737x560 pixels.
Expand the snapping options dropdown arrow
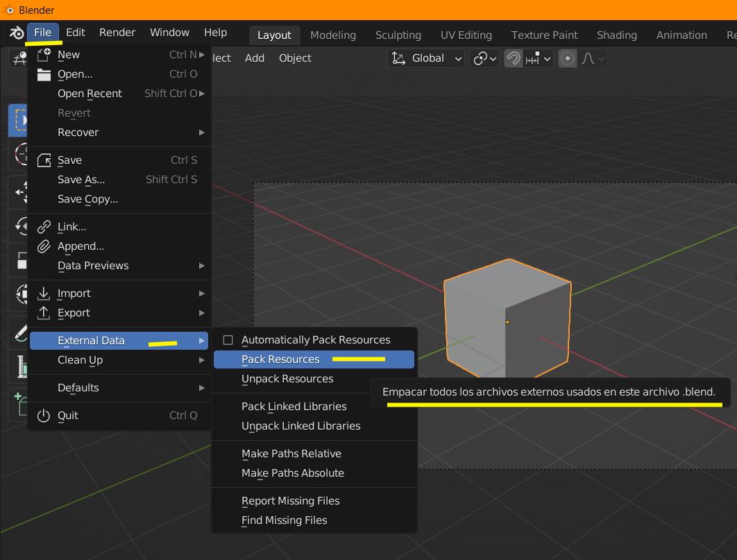tap(547, 59)
